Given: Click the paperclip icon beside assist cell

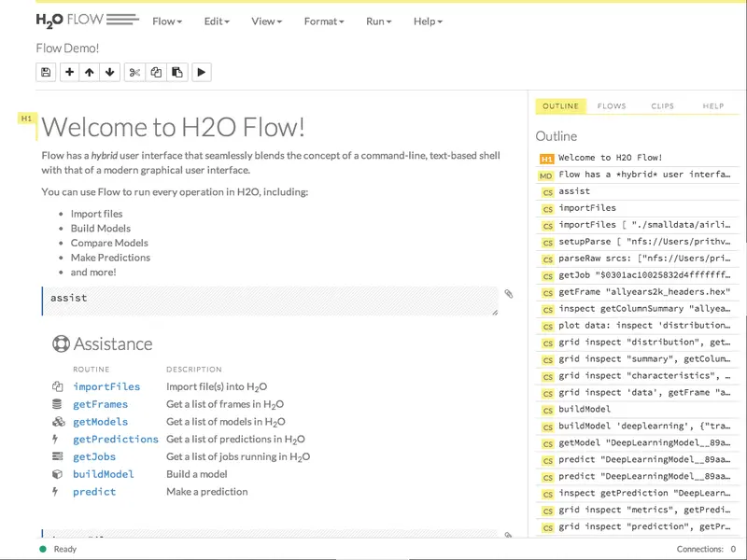Looking at the screenshot, I should pyautogui.click(x=509, y=294).
